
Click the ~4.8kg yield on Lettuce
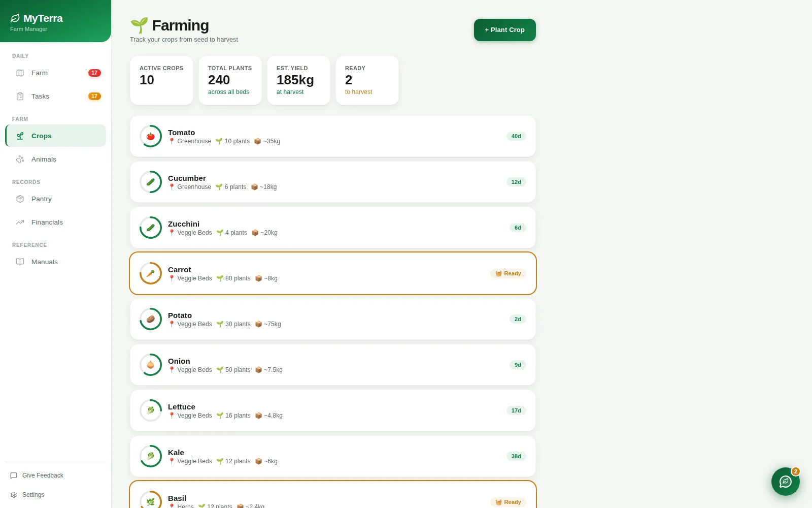(269, 416)
